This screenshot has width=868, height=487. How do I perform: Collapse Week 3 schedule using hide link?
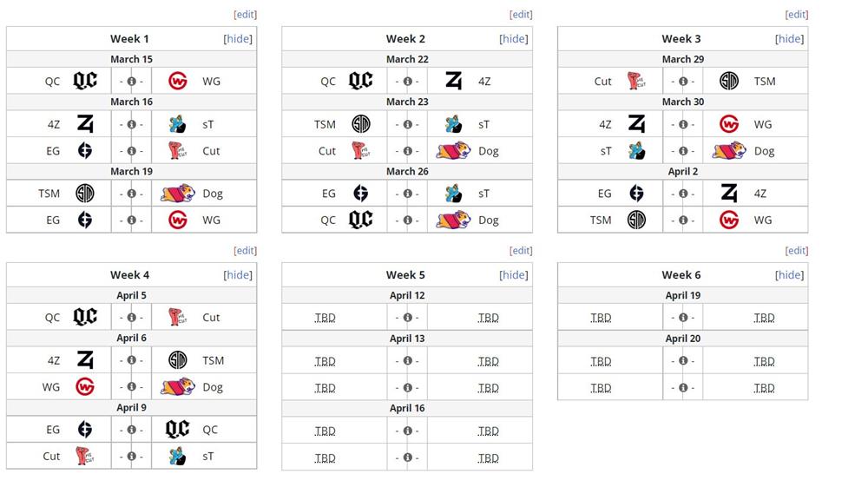click(x=789, y=39)
